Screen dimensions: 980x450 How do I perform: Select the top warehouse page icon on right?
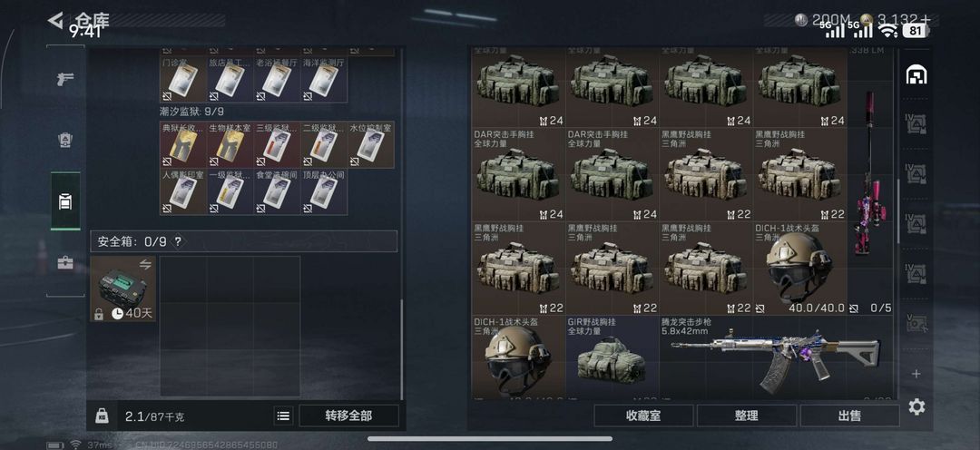916,74
